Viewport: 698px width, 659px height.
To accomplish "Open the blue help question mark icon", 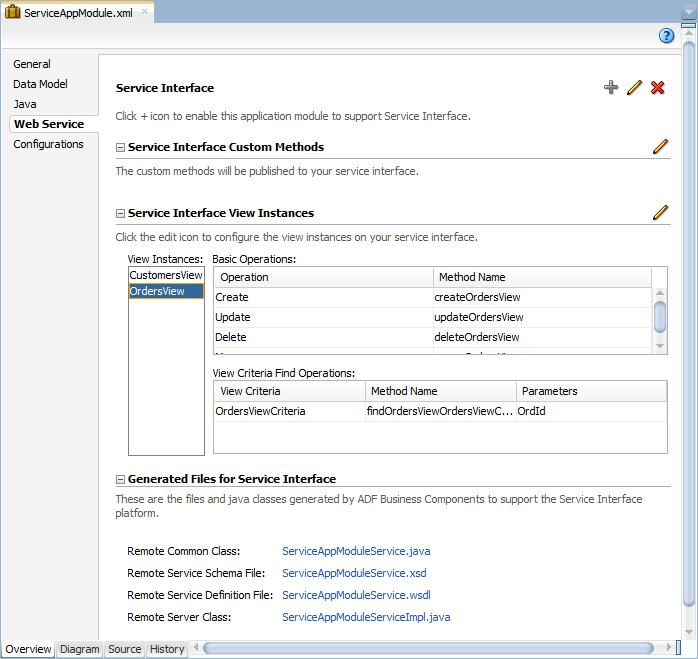I will (666, 36).
